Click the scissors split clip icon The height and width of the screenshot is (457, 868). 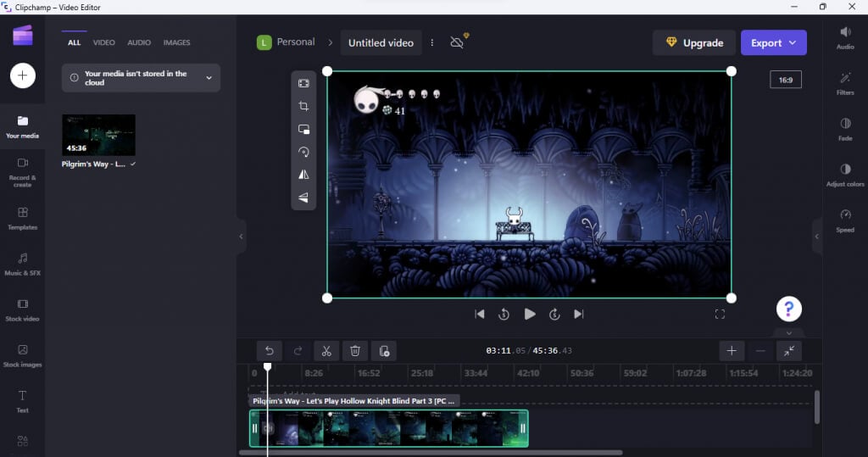coord(326,351)
